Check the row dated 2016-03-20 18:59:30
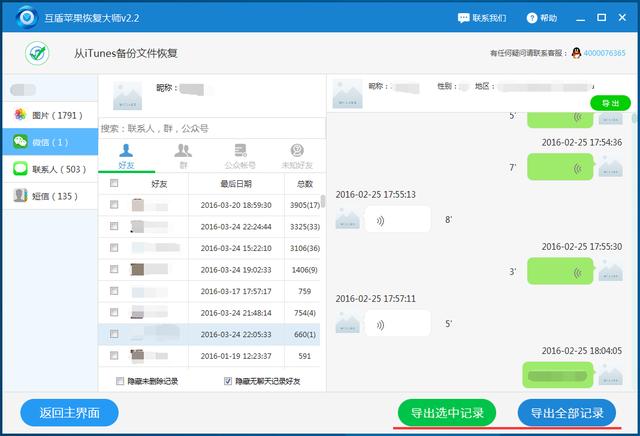 [114, 205]
